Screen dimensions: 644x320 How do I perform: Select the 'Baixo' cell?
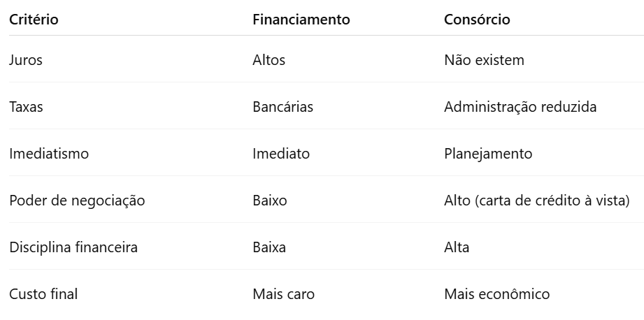click(269, 201)
